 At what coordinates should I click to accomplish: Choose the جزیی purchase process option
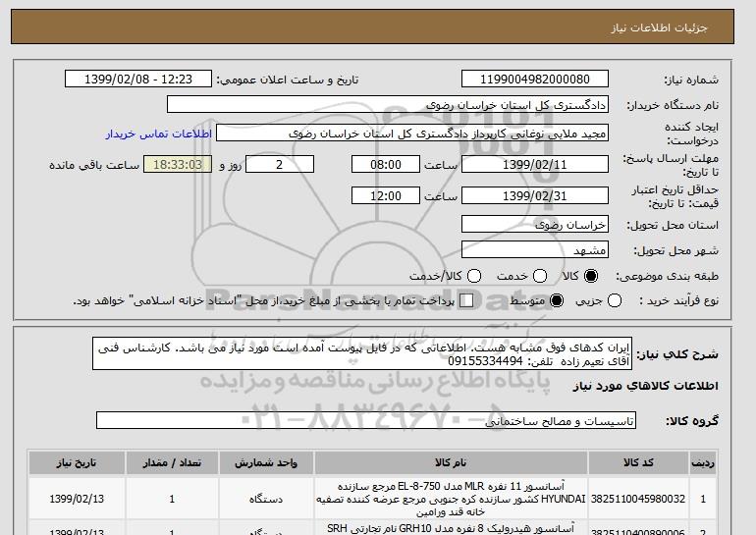pyautogui.click(x=615, y=300)
